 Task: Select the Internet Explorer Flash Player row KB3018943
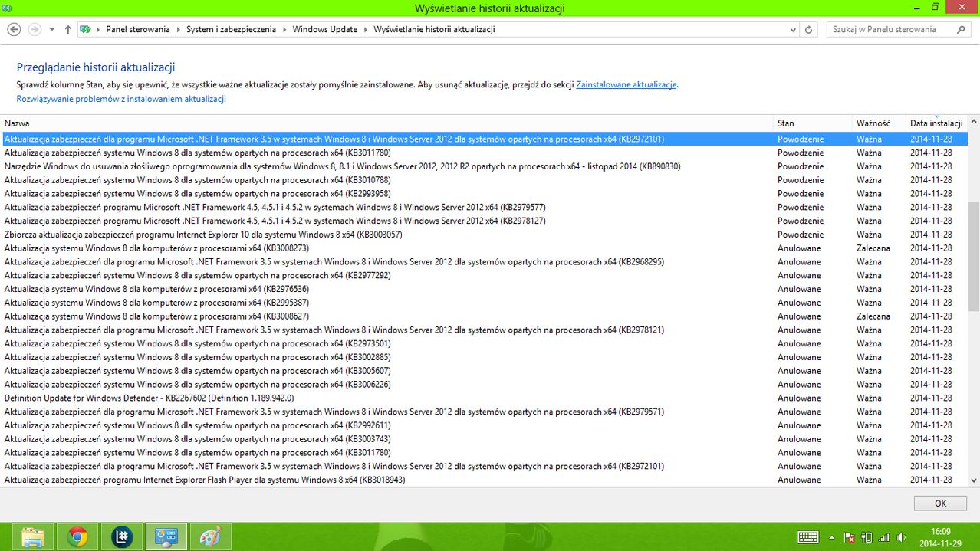click(484, 480)
